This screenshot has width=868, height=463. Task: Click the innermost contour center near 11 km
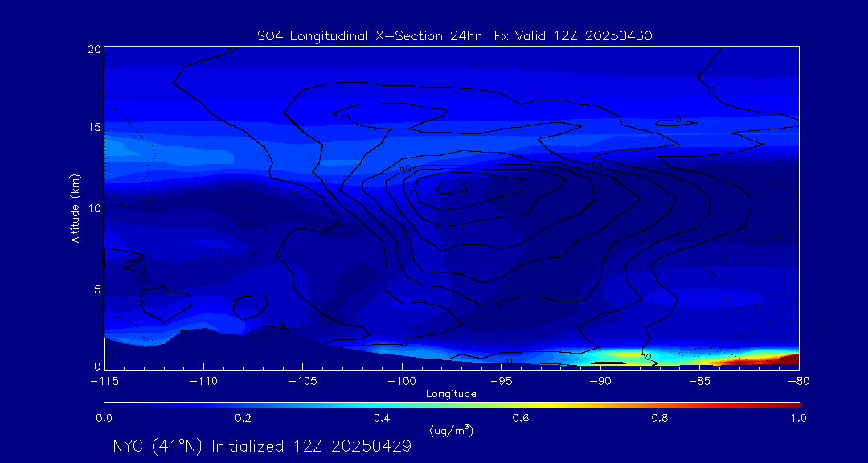450,186
